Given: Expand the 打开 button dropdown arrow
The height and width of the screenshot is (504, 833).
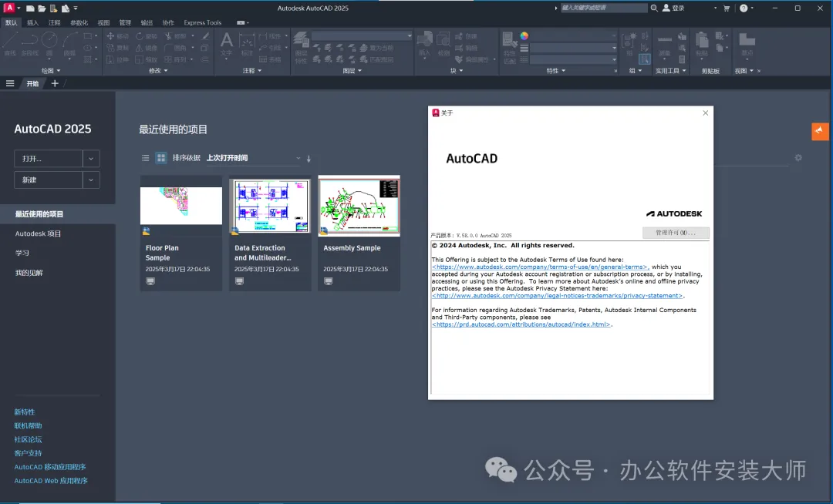Looking at the screenshot, I should pos(91,159).
